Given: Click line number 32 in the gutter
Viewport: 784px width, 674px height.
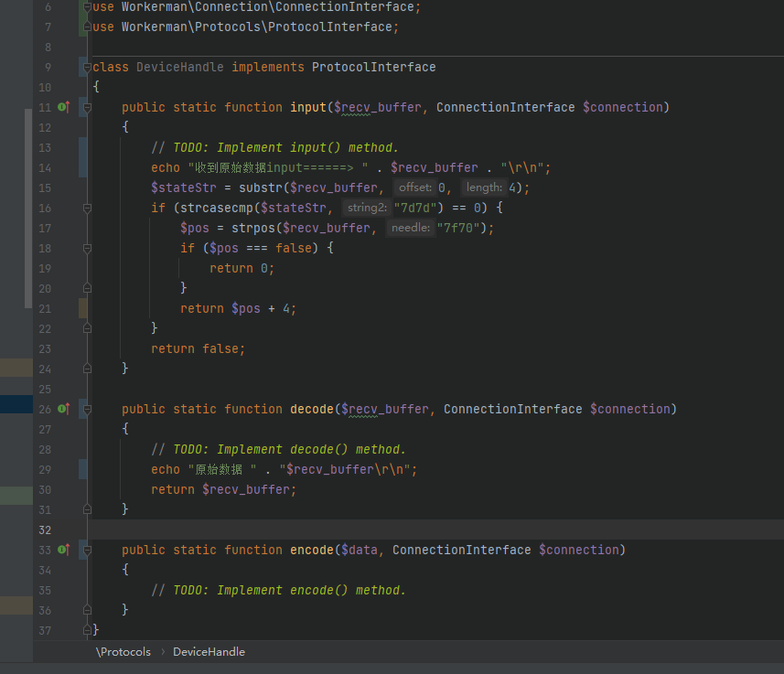Looking at the screenshot, I should click(45, 530).
